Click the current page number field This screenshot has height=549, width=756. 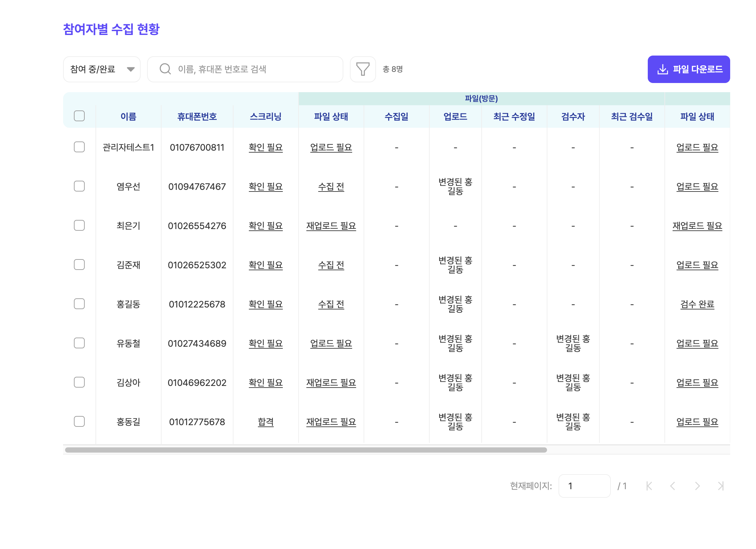584,486
